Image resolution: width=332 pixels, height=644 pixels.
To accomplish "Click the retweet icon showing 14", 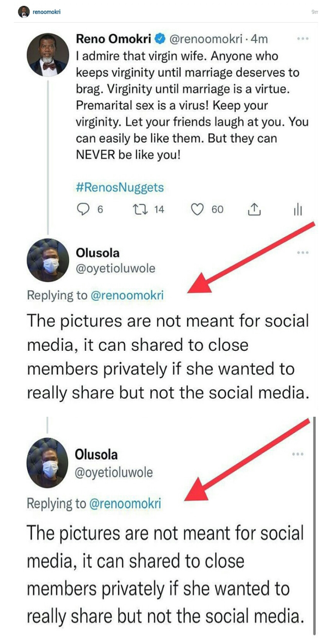I will [x=138, y=210].
